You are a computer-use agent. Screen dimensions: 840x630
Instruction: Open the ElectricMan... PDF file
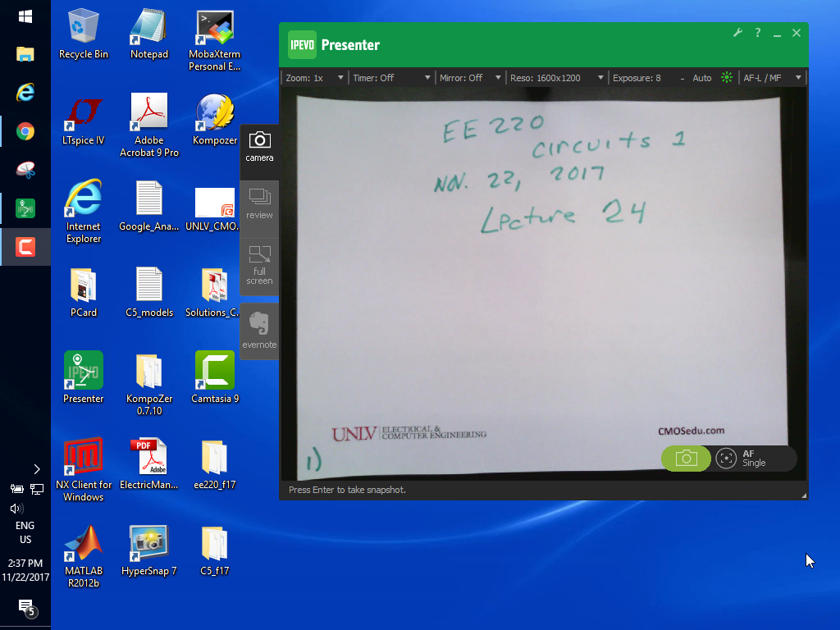pyautogui.click(x=149, y=464)
